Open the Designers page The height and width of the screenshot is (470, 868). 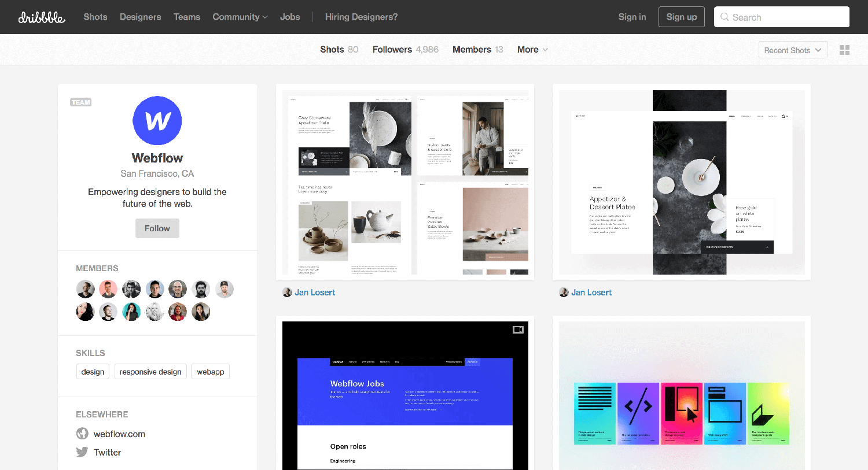141,17
